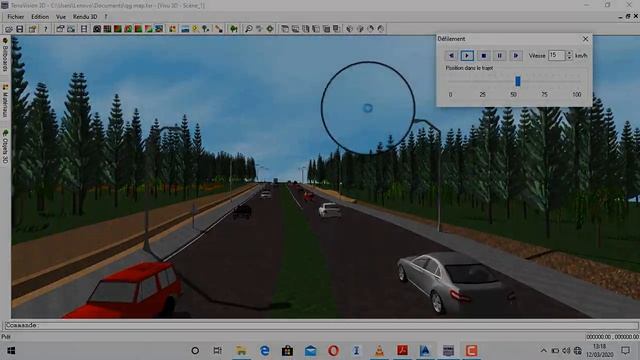Viewport: 640px width, 360px height.
Task: Click the Save floppy disk toolbar icon
Action: [19, 29]
